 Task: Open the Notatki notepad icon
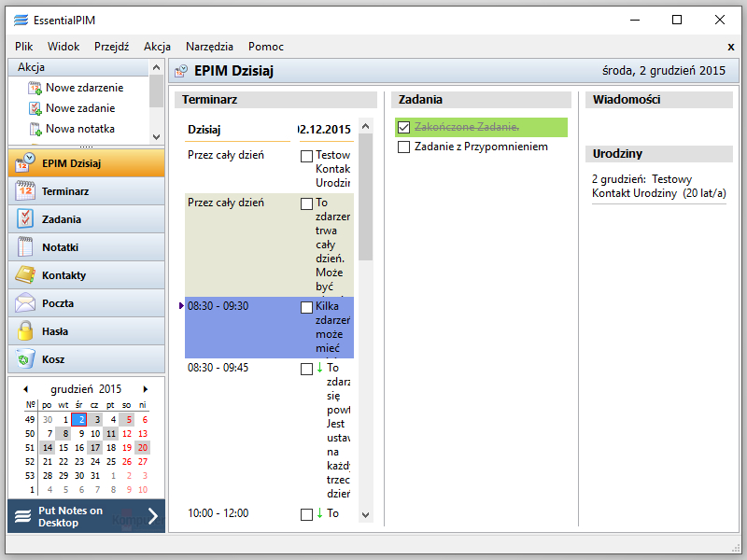[x=25, y=247]
